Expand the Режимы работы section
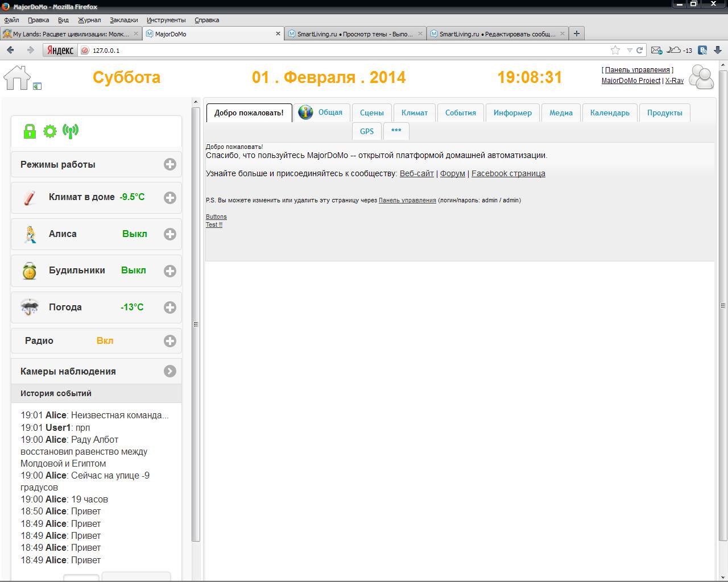Screen dimensions: 728x582 pos(169,164)
